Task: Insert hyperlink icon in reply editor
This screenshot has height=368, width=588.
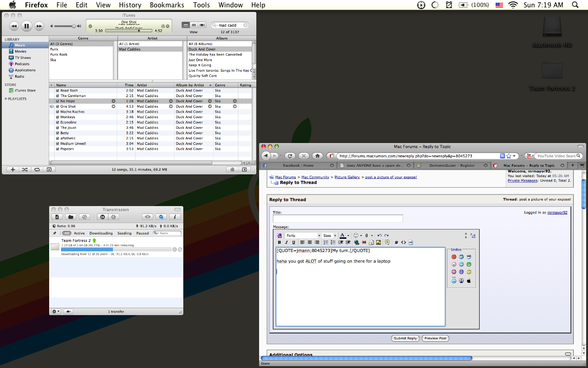Action: [356, 242]
